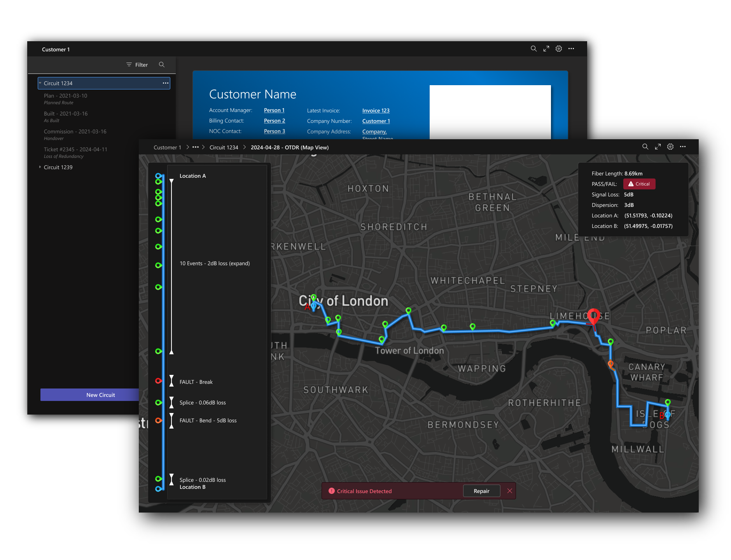Click the Filter button in the sidebar

pyautogui.click(x=137, y=65)
